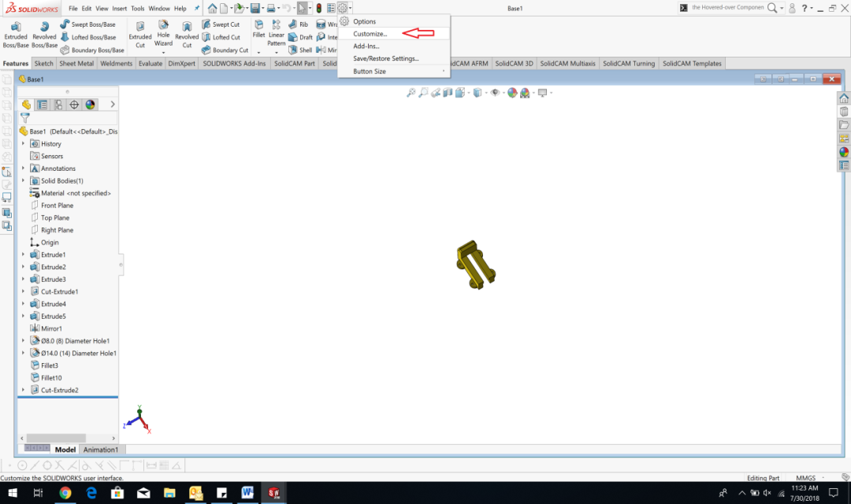The width and height of the screenshot is (851, 504).
Task: Open the FeatureManager design tree tab
Action: 26,105
